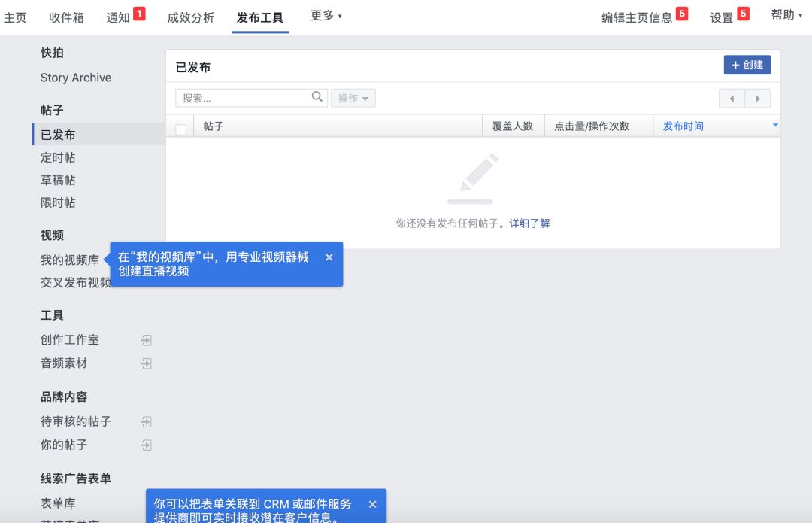This screenshot has width=812, height=523.
Task: Click the red badge on 设置
Action: point(743,14)
